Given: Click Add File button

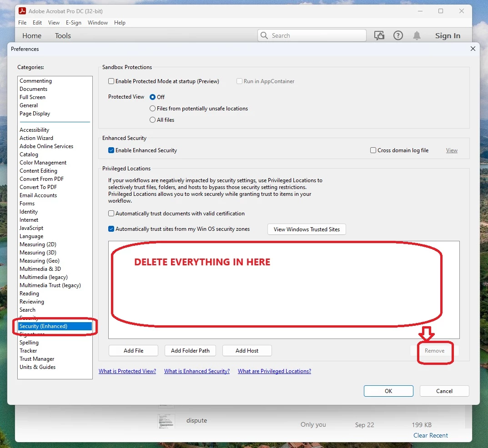Looking at the screenshot, I should [134, 350].
